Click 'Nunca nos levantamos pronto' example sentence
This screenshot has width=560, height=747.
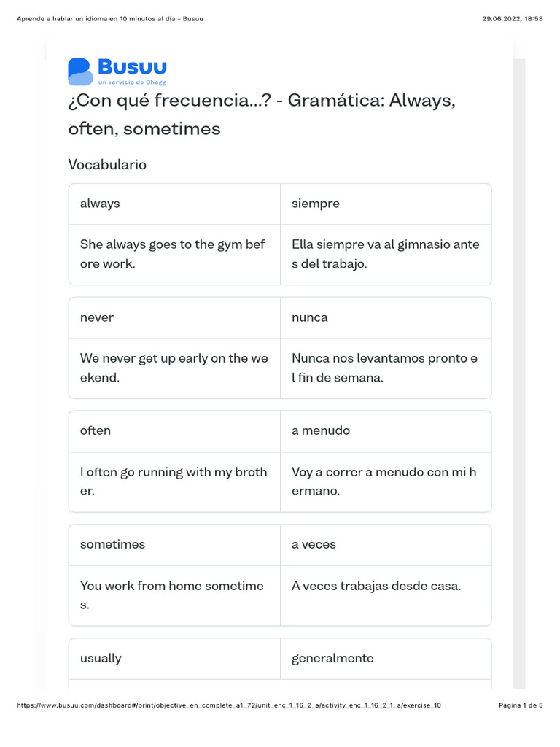click(384, 368)
